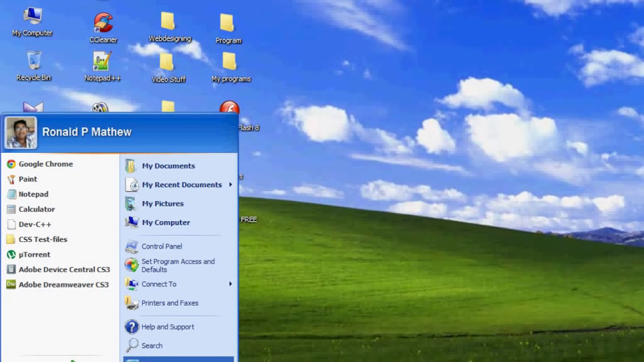Open the My Pictures text entry
This screenshot has height=362, width=644.
point(163,204)
